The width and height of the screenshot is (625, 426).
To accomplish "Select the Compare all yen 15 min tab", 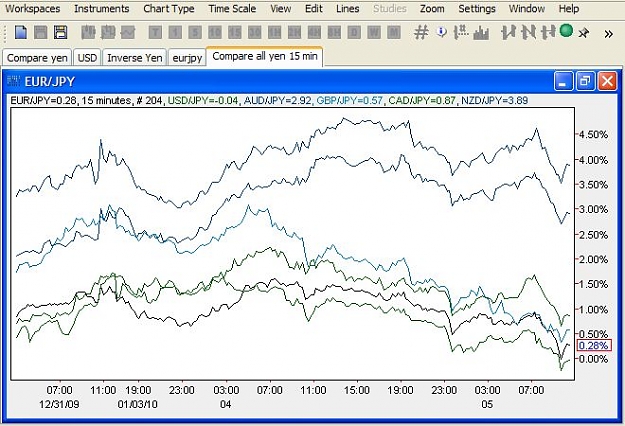I will [265, 56].
